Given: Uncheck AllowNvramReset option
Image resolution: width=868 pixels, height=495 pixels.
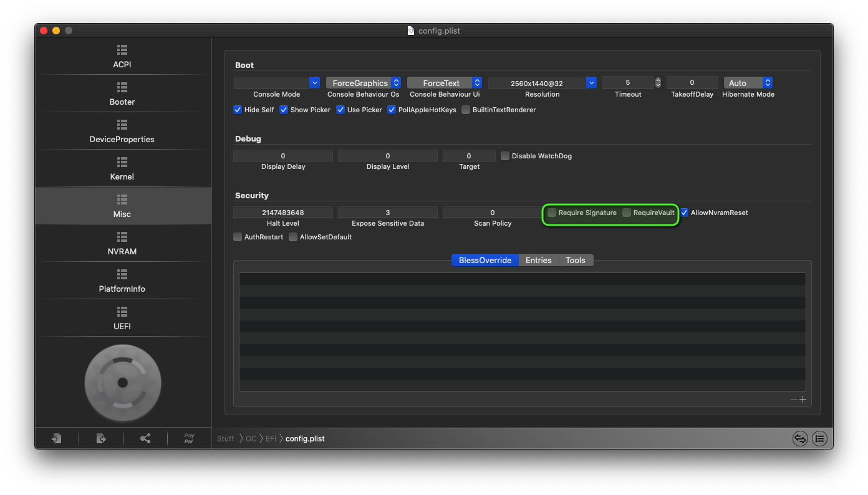Looking at the screenshot, I should point(684,213).
